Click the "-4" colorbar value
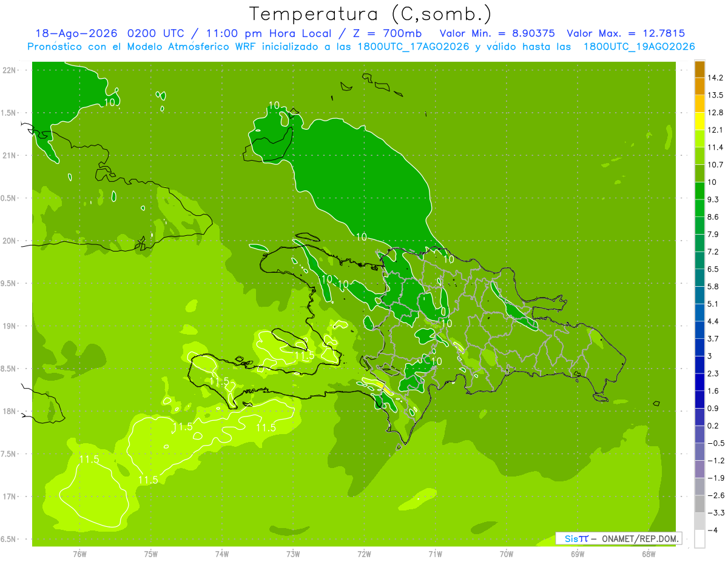 (x=713, y=530)
